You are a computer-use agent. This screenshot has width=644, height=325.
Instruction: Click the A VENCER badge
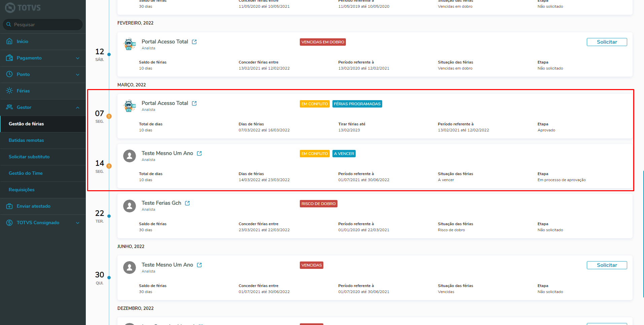[x=344, y=154]
